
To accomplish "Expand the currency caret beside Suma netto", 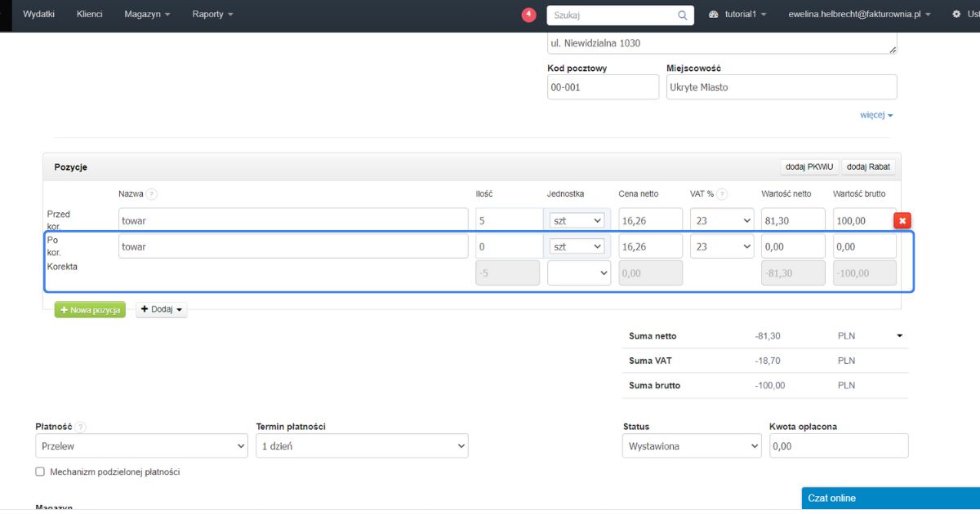I will tap(900, 335).
